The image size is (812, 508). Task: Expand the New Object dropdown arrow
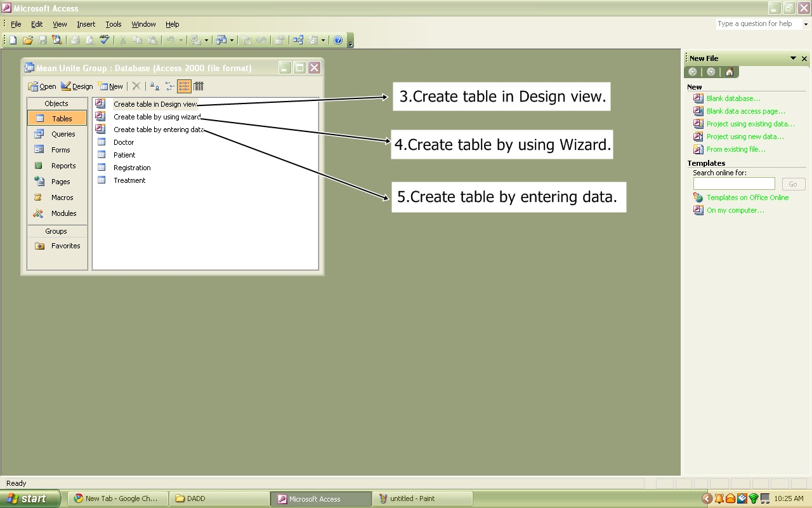coord(323,40)
